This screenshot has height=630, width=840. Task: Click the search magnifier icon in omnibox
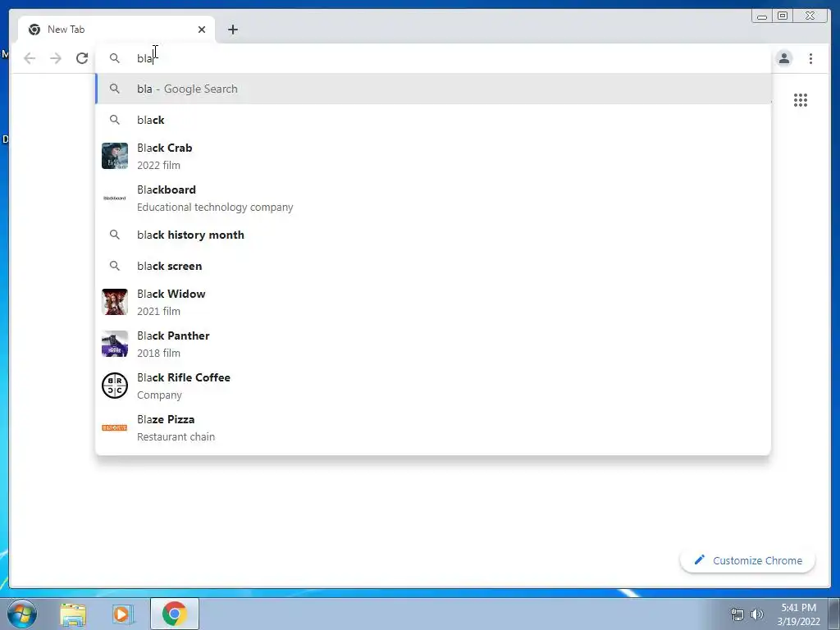(115, 58)
